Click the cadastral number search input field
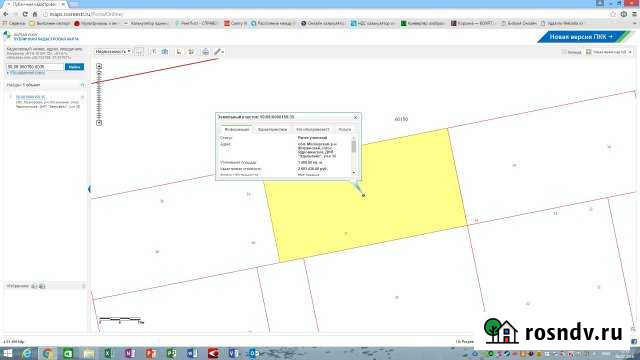The width and height of the screenshot is (640, 360). click(x=35, y=67)
